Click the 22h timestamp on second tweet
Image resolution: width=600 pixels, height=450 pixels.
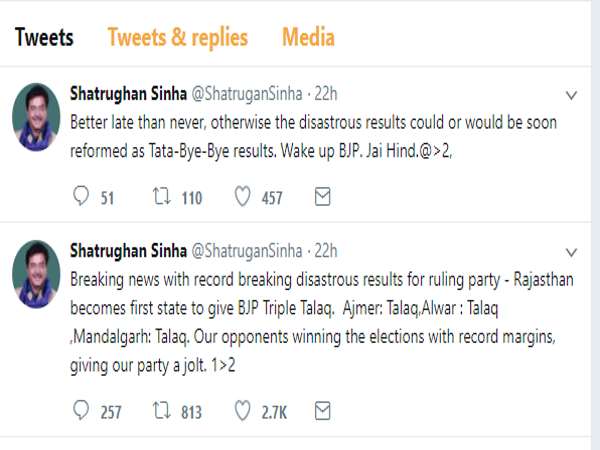(x=326, y=249)
